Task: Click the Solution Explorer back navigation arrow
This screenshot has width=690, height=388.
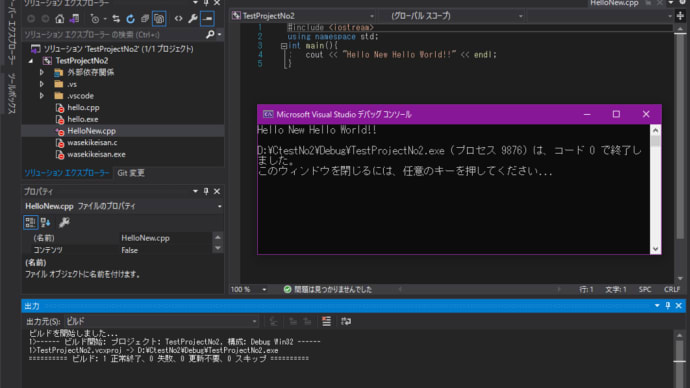Action: (31, 19)
